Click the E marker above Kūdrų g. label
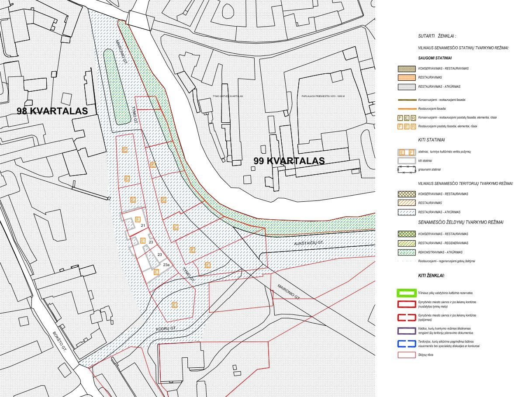This screenshot has width=532, height=397. 174,305
